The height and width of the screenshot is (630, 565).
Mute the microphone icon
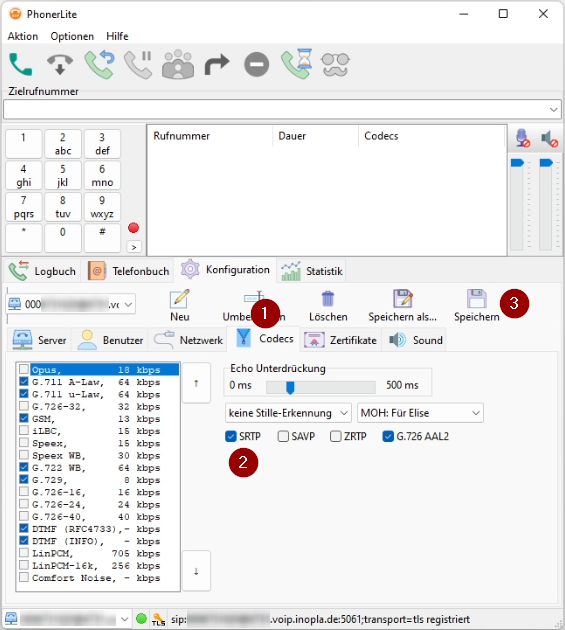coord(522,138)
